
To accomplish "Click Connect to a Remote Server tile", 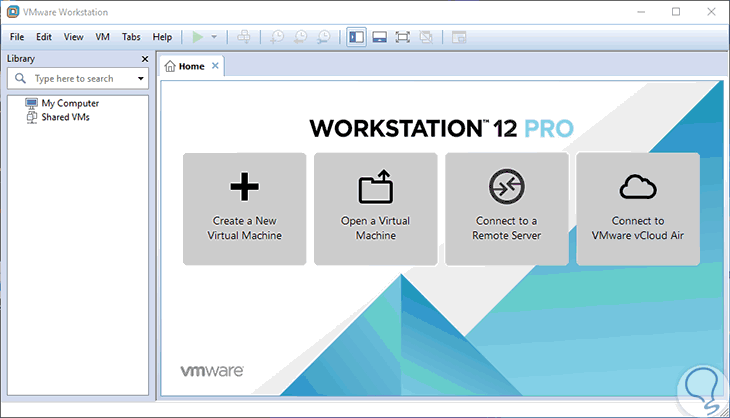I will click(507, 209).
